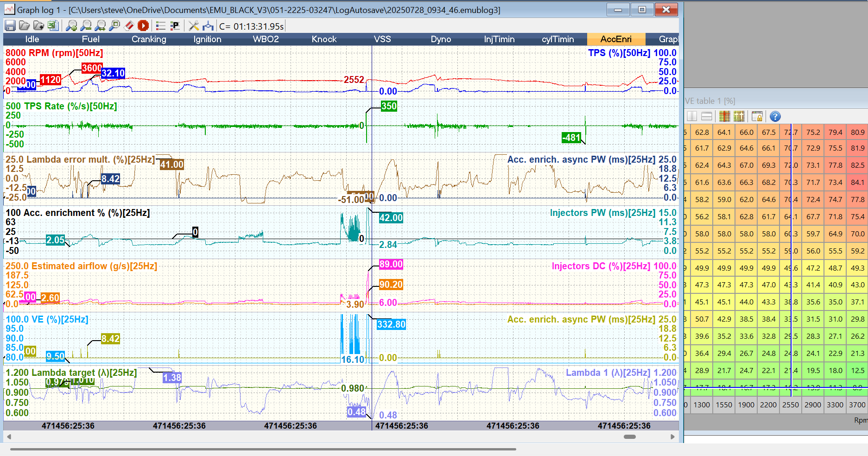The height and width of the screenshot is (456, 868).
Task: Click the long horizontal bar below the window
Action: pos(263,449)
